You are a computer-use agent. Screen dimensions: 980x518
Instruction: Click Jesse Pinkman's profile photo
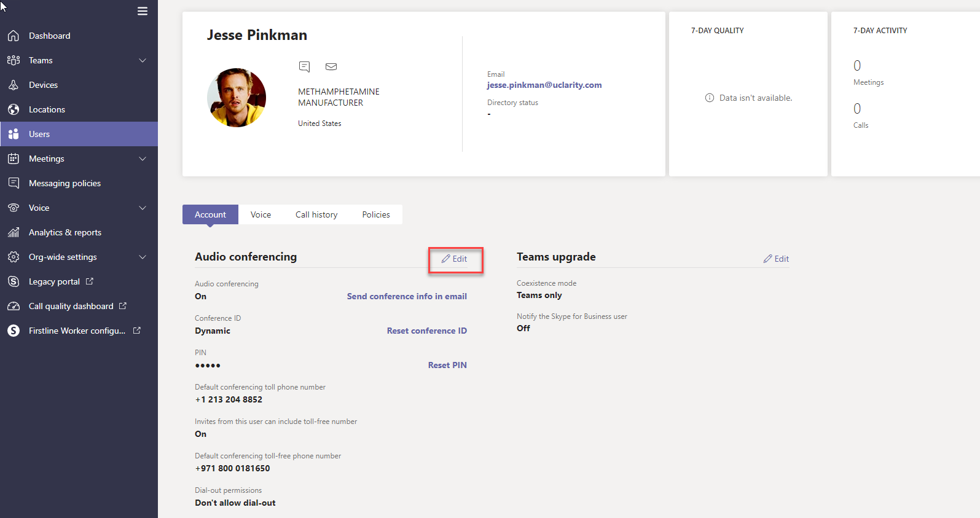[x=237, y=98]
